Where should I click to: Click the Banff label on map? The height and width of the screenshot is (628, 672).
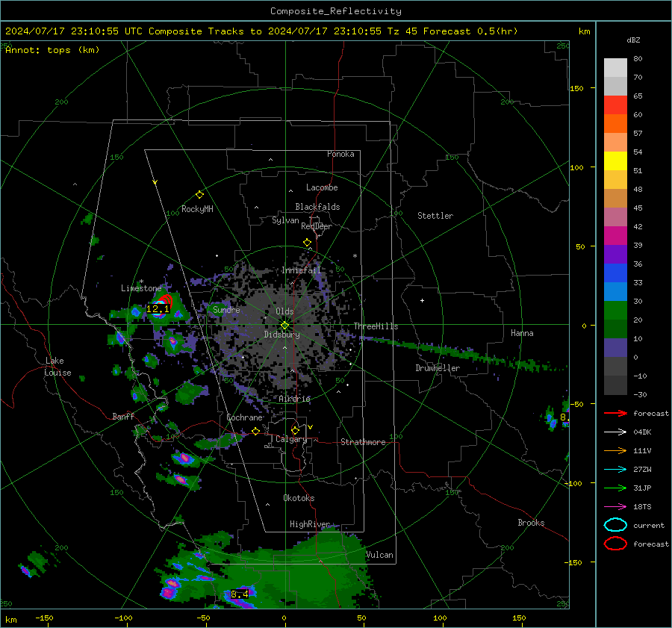[x=123, y=416]
